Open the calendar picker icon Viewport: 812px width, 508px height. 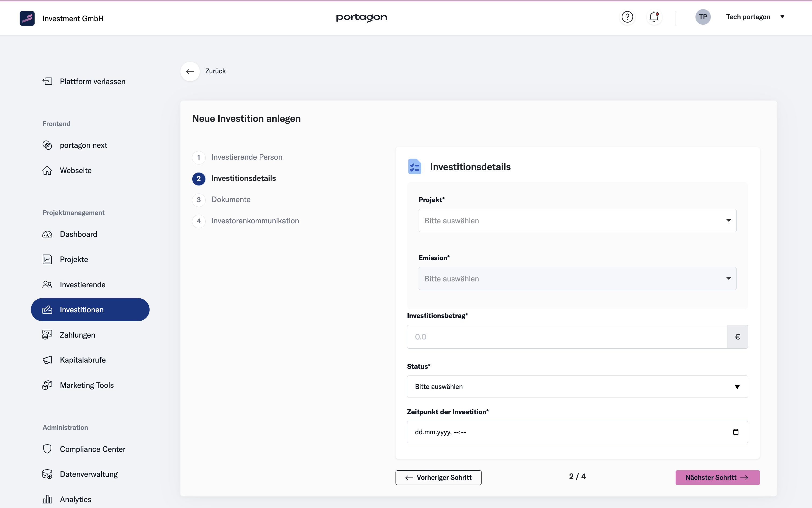click(x=736, y=432)
